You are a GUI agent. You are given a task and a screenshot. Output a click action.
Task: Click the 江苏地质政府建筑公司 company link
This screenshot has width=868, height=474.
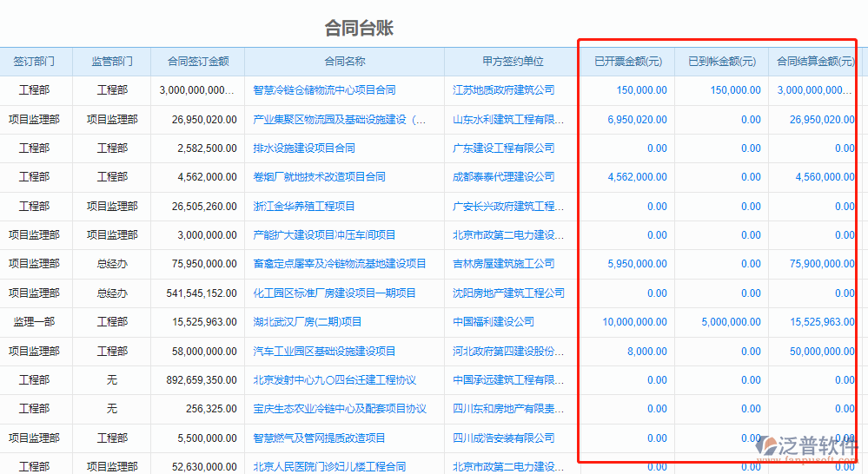point(503,90)
